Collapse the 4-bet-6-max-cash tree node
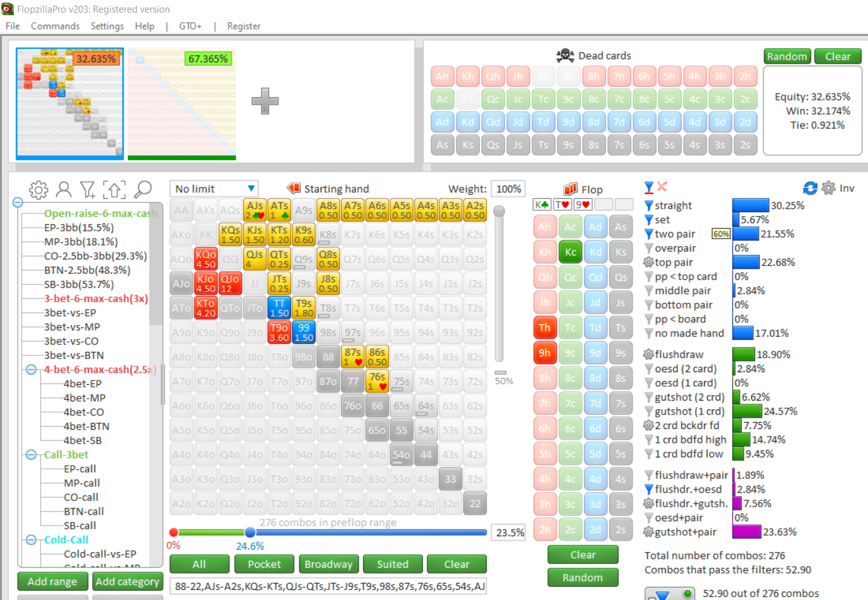 click(x=31, y=370)
